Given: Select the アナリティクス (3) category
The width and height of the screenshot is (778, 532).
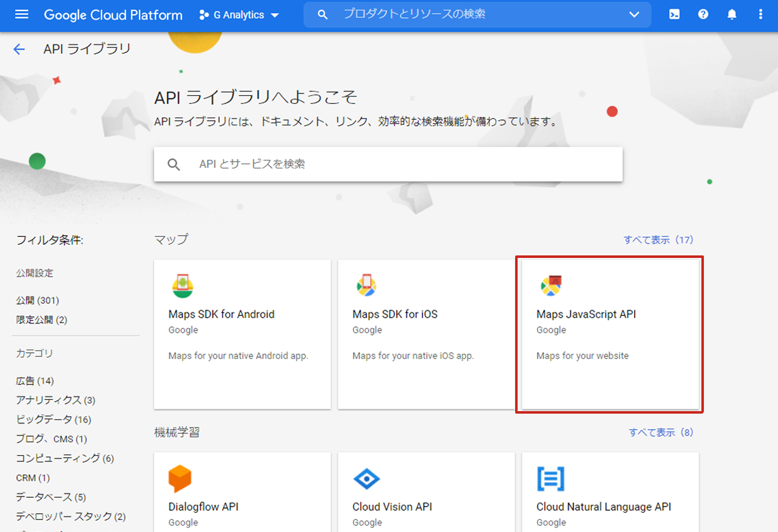Looking at the screenshot, I should pos(55,400).
